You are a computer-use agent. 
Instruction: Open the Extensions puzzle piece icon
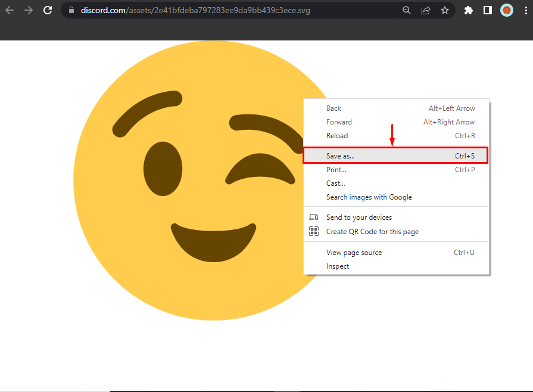[469, 10]
